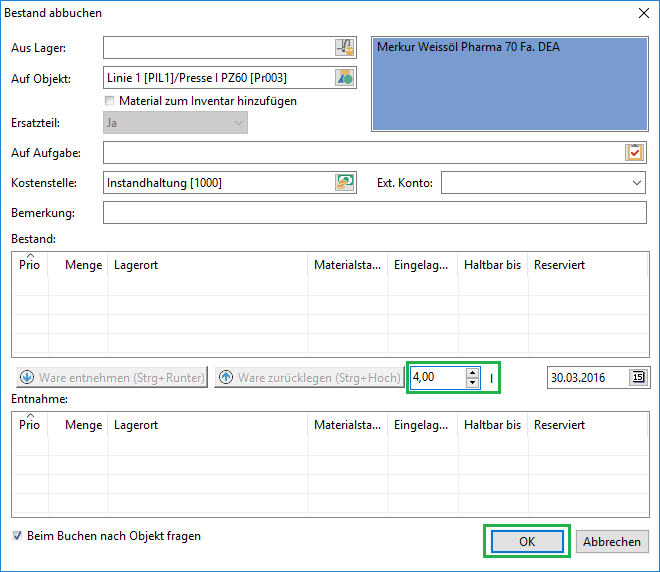Click Eingelag... header in Bestand table

[x=423, y=265]
